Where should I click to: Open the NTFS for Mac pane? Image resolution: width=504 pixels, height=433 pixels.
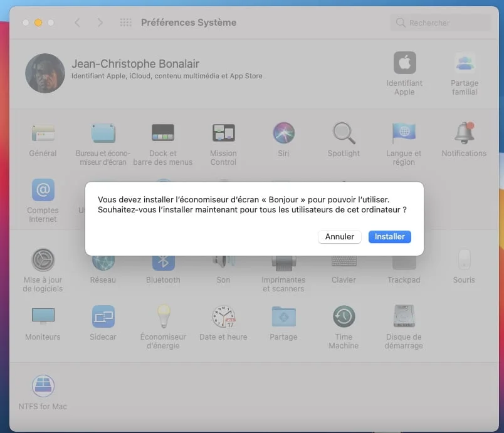tap(43, 386)
